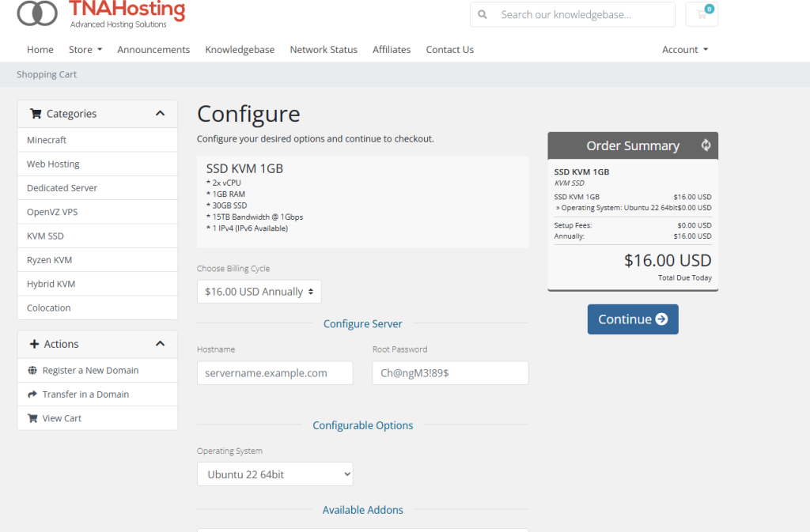Focus the Hostname input field

[274, 373]
